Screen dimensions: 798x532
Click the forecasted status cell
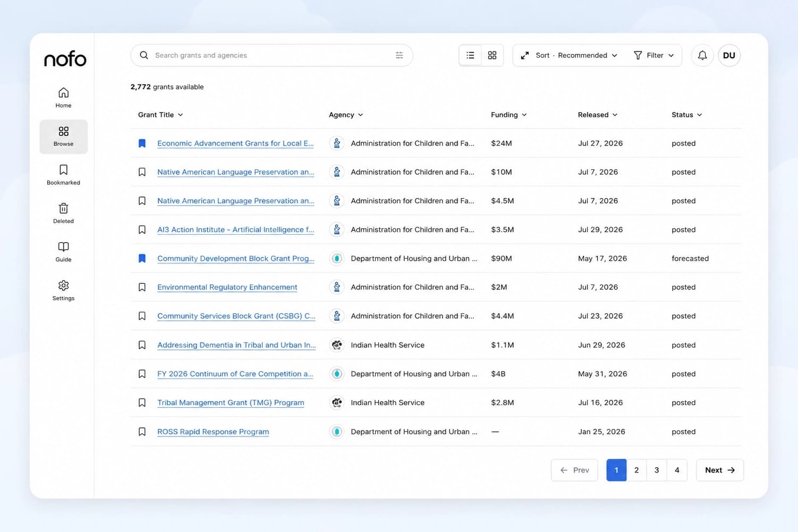[x=690, y=259]
